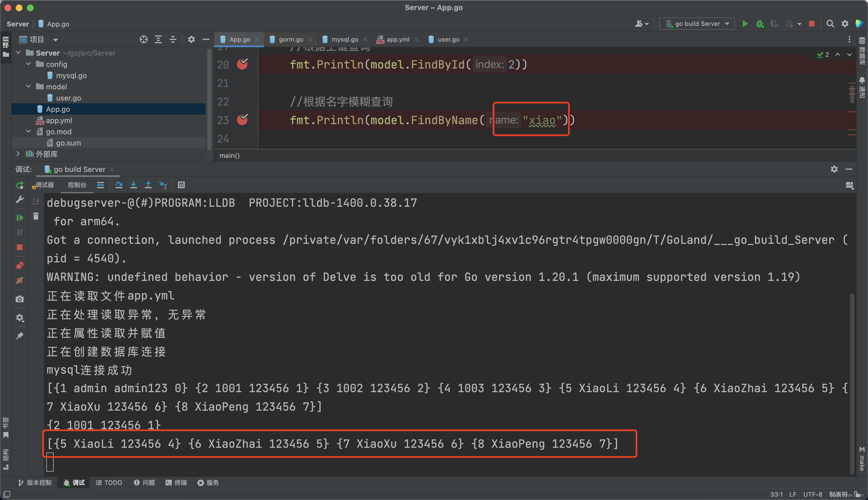
Task: Collapse the model folder in the project tree
Action: point(28,87)
